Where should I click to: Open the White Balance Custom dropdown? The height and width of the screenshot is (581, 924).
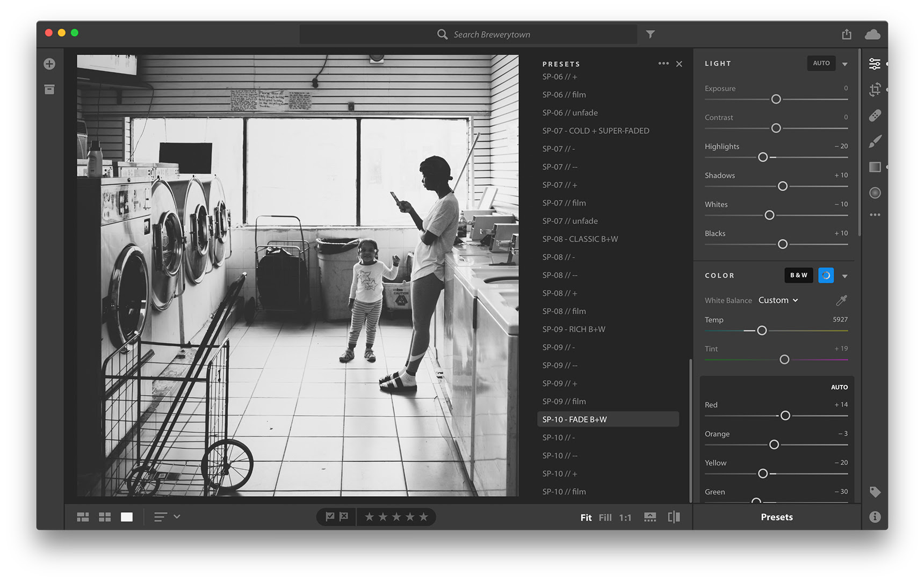[x=778, y=300]
